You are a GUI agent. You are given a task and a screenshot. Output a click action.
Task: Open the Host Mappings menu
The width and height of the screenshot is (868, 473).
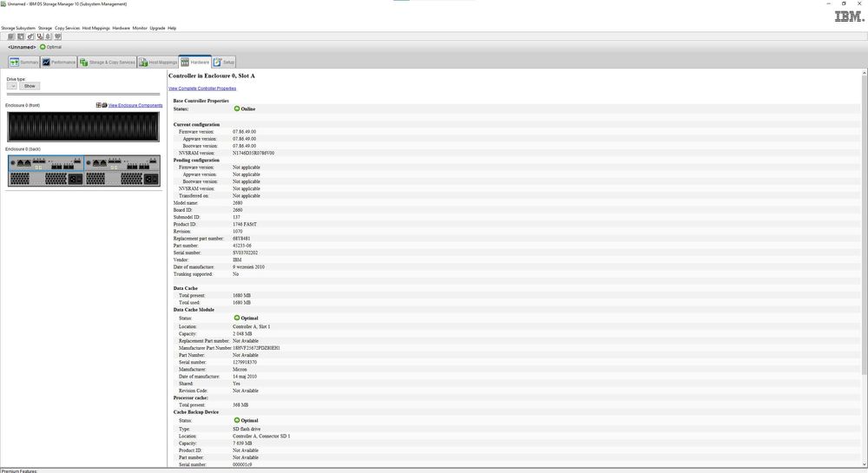pyautogui.click(x=95, y=28)
